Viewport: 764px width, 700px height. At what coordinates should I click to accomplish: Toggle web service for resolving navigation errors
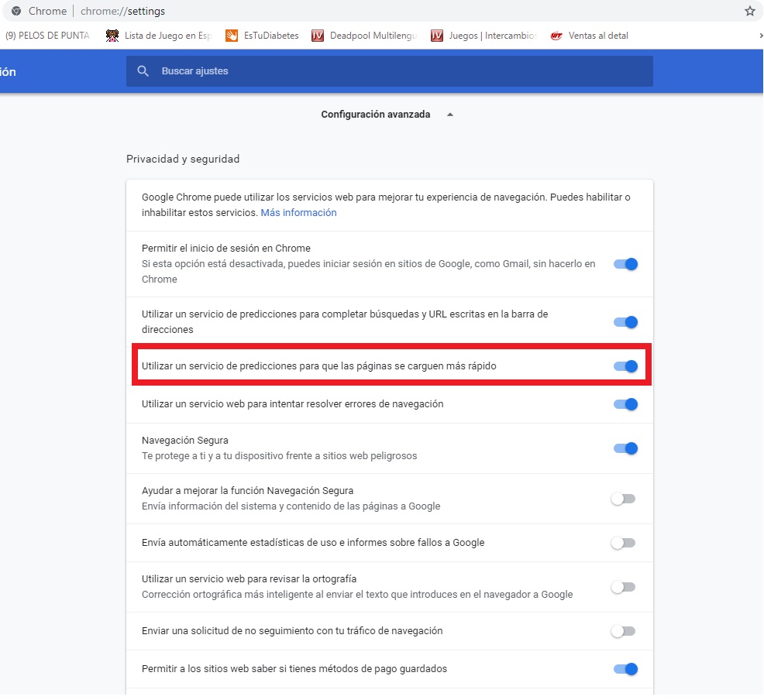(x=625, y=404)
